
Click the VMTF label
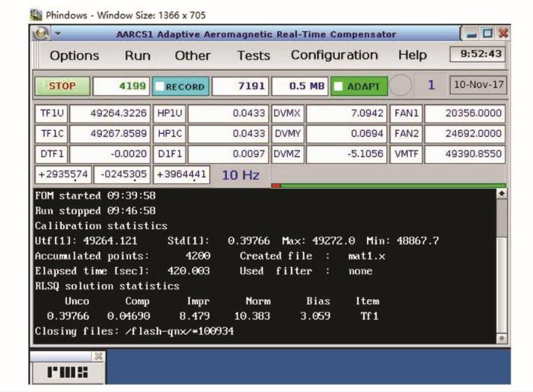(x=406, y=155)
